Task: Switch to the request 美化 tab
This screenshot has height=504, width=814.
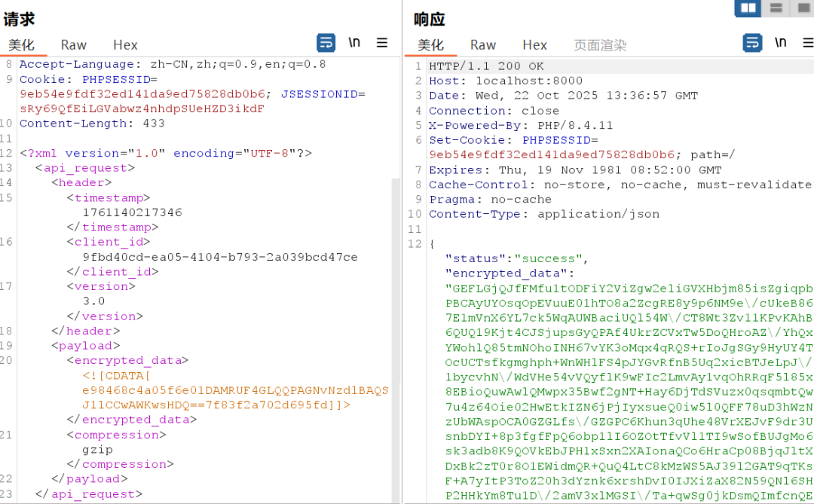Action: 21,45
